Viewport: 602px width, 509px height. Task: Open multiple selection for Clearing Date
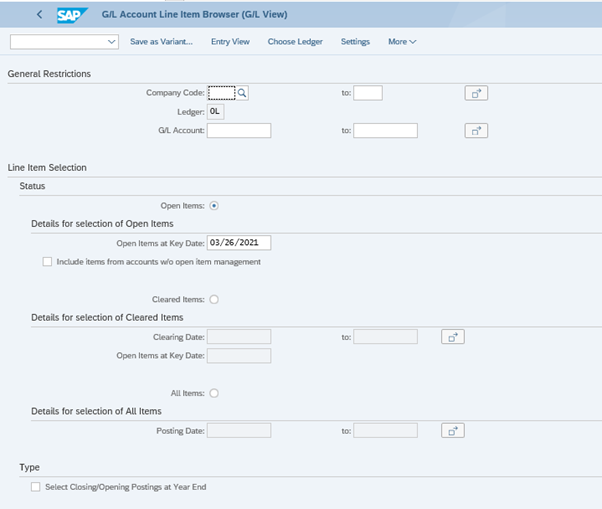coord(452,337)
